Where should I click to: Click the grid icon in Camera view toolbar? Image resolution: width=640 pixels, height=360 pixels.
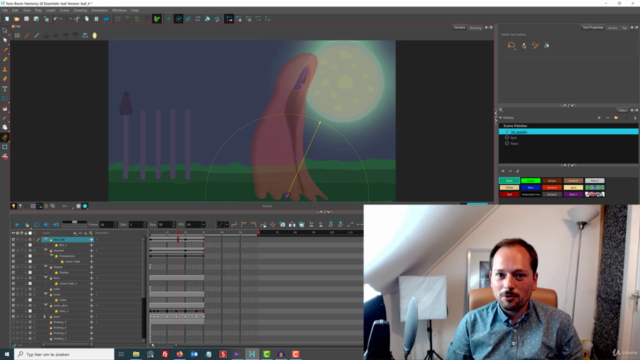click(x=17, y=36)
